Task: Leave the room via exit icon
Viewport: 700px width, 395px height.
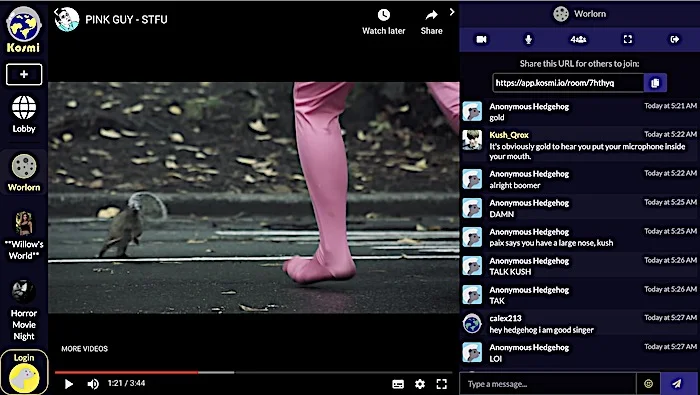Action: click(675, 40)
